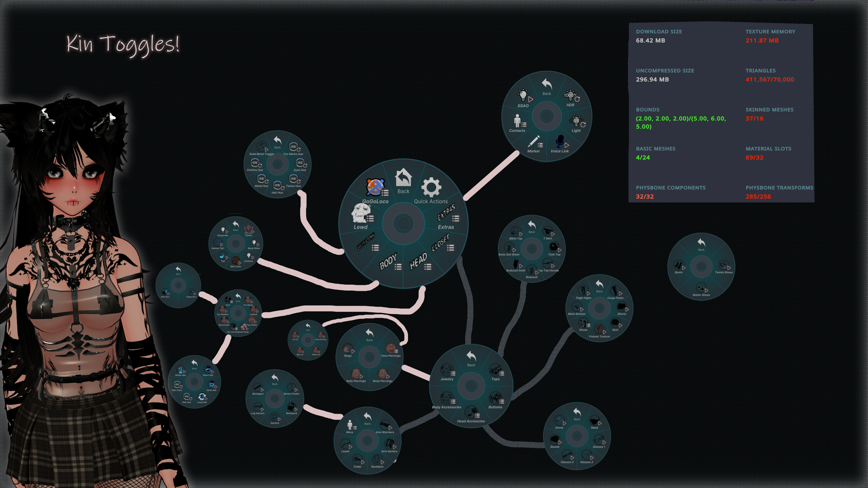Click the Bones Choker icon
868x488 pixels.
tap(291, 387)
